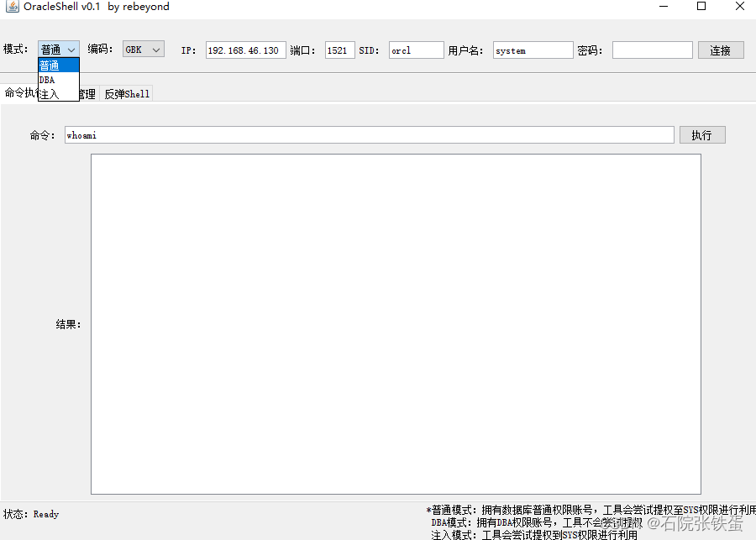This screenshot has height=540, width=756.
Task: Click the 用户名 username field showing system
Action: pos(533,49)
